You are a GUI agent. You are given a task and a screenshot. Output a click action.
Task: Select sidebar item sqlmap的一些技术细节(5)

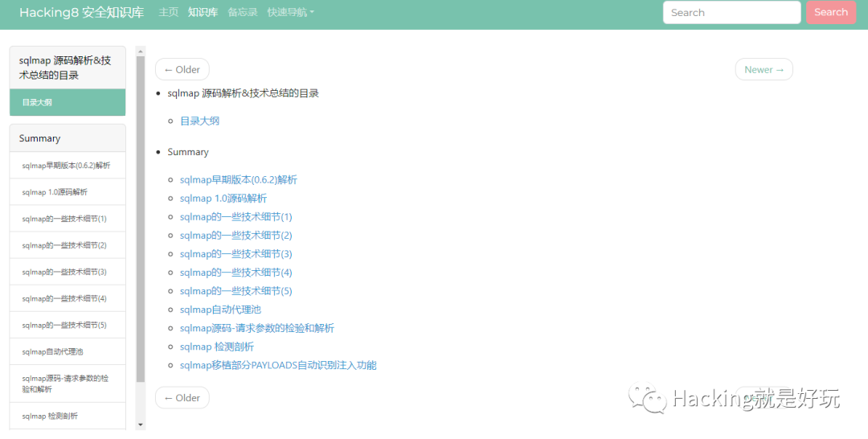68,325
